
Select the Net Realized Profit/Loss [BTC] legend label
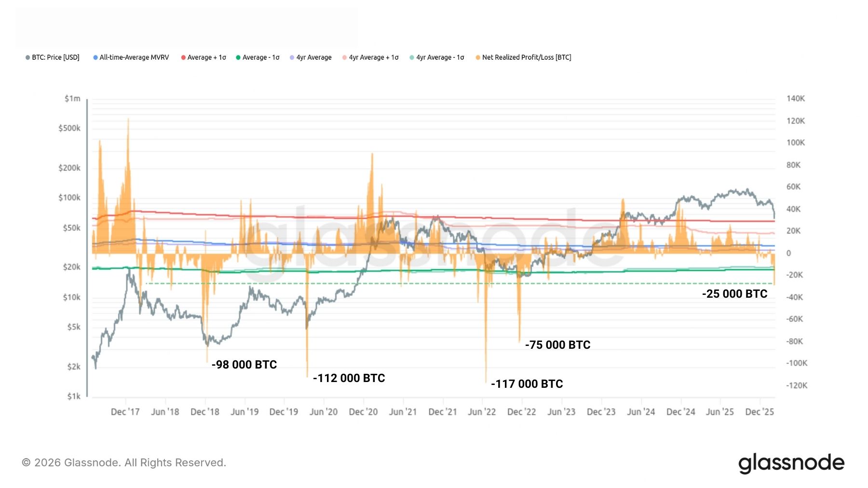(527, 57)
